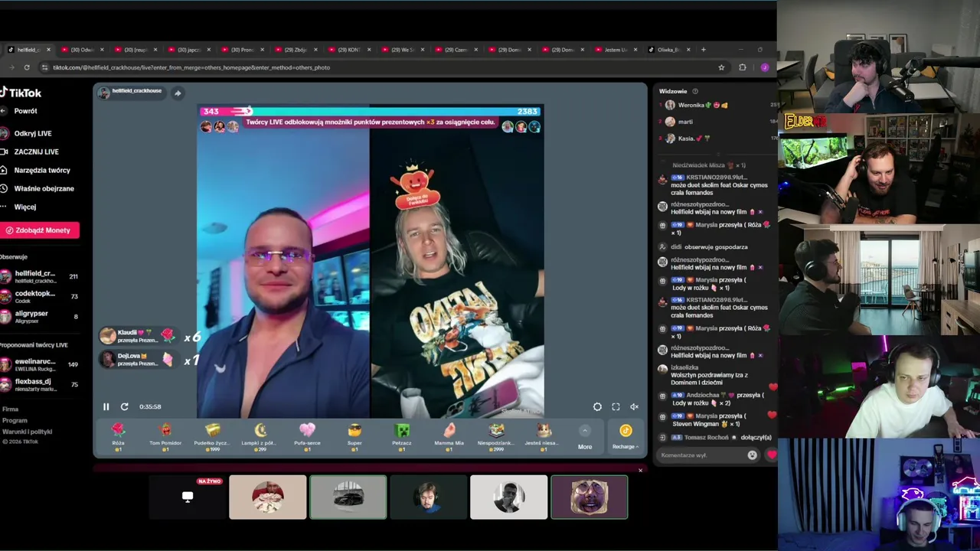Select the Lampki z półksiężycem moon gift
This screenshot has width=980, height=551.
(x=260, y=436)
